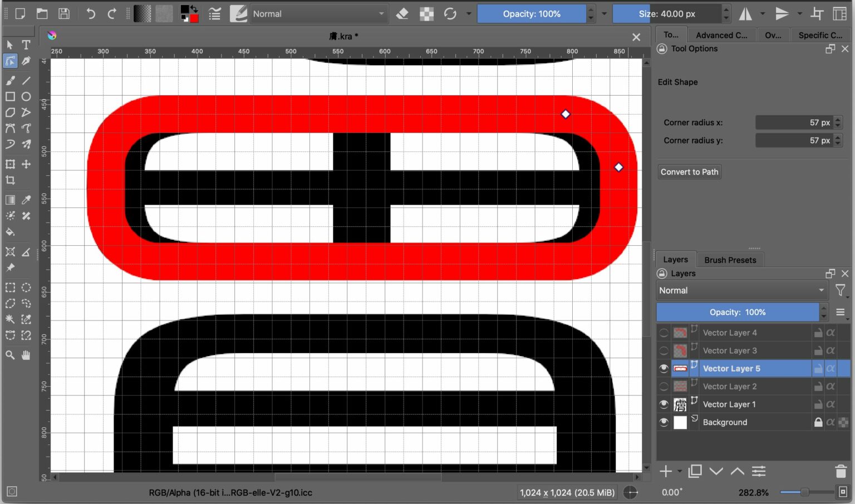
Task: Click the Save document icon
Action: click(64, 14)
